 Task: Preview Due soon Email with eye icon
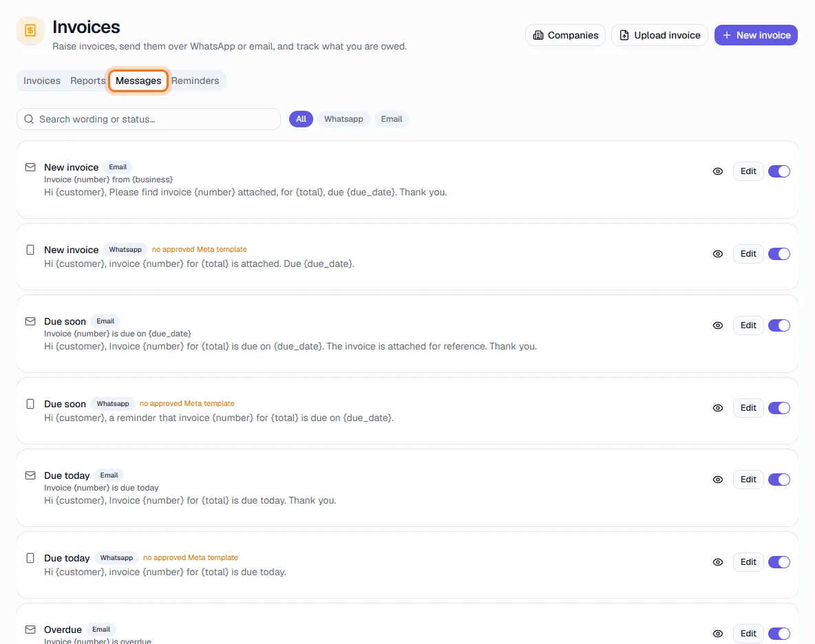pyautogui.click(x=718, y=325)
